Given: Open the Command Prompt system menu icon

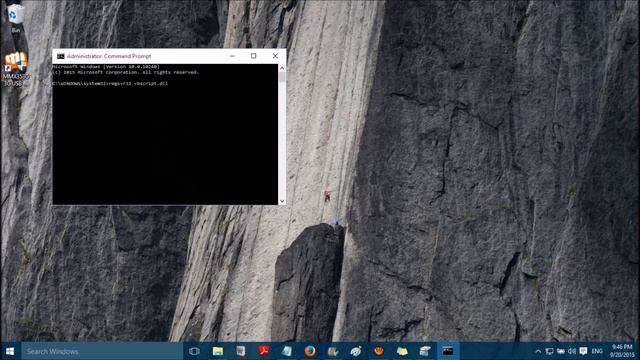Looking at the screenshot, I should pos(60,56).
